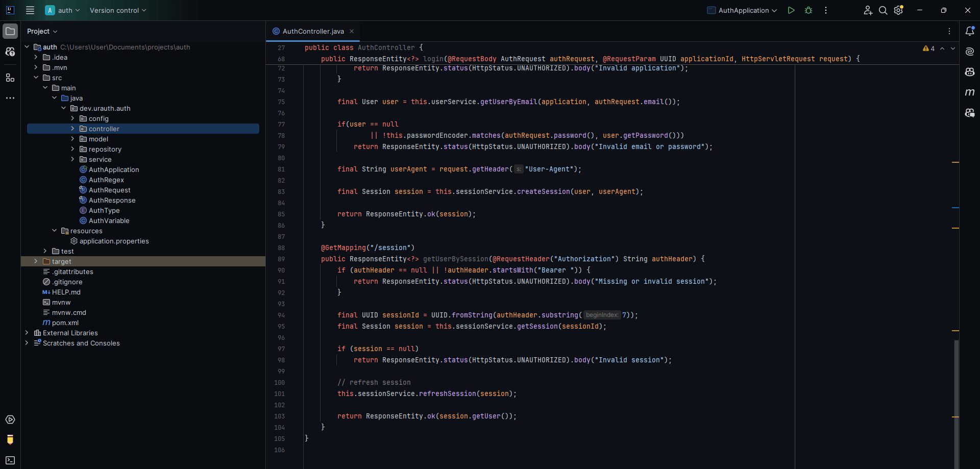The image size is (980, 469).
Task: Open Search Everywhere magnifier
Action: (883, 10)
